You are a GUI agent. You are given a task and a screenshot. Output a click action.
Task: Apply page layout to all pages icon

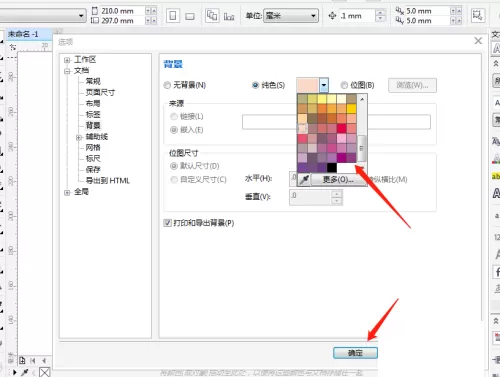pos(212,15)
